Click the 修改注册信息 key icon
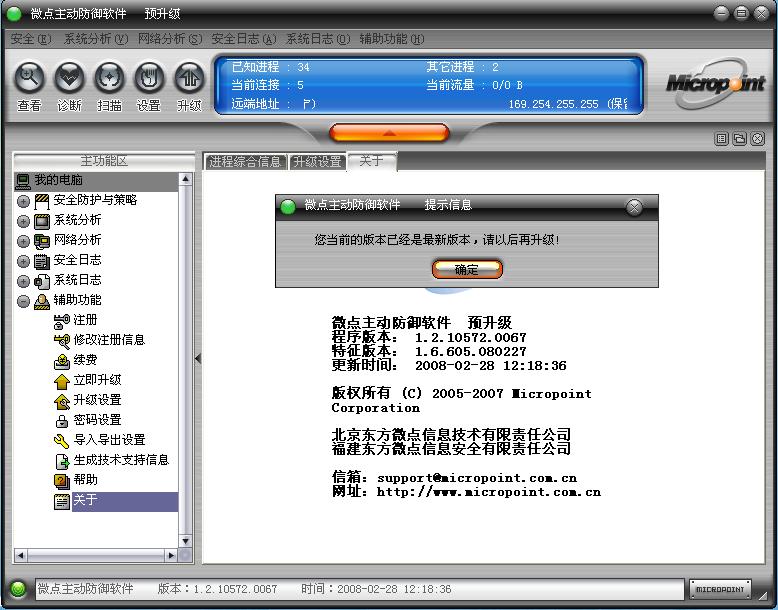778x610 pixels. pos(62,341)
